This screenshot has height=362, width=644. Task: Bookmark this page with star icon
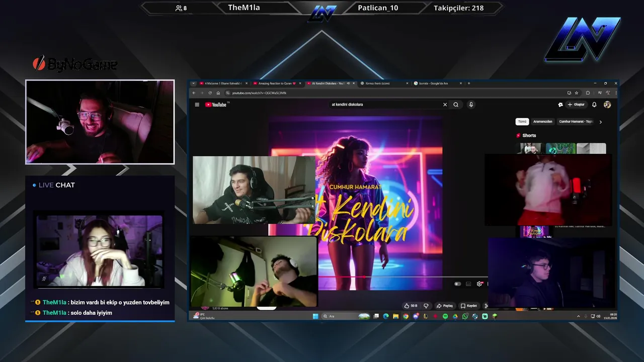point(577,93)
